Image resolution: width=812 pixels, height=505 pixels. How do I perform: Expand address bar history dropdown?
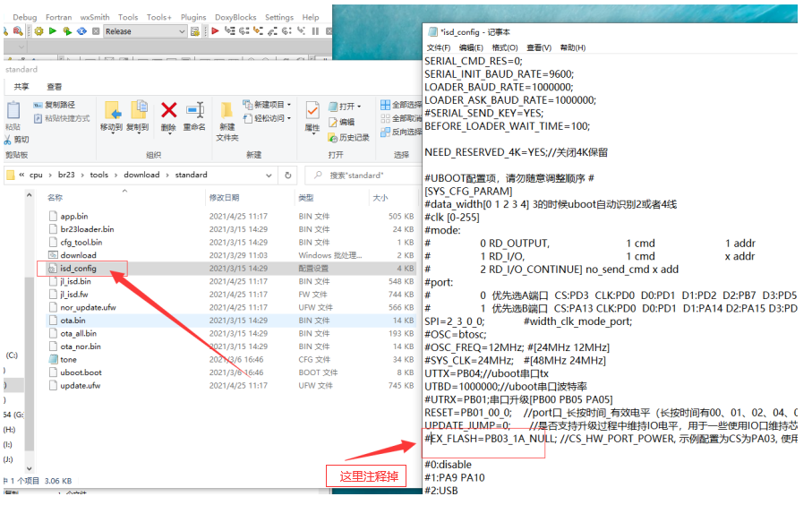pyautogui.click(x=269, y=175)
